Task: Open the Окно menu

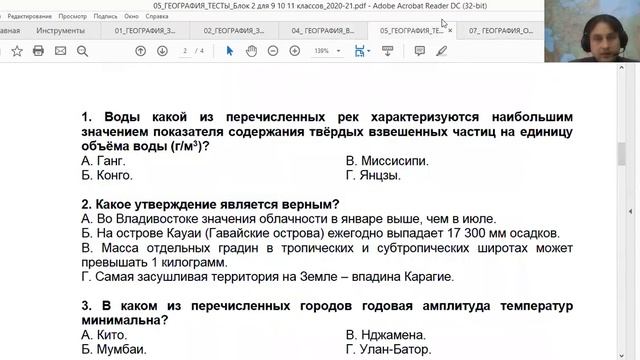Action: (131, 16)
